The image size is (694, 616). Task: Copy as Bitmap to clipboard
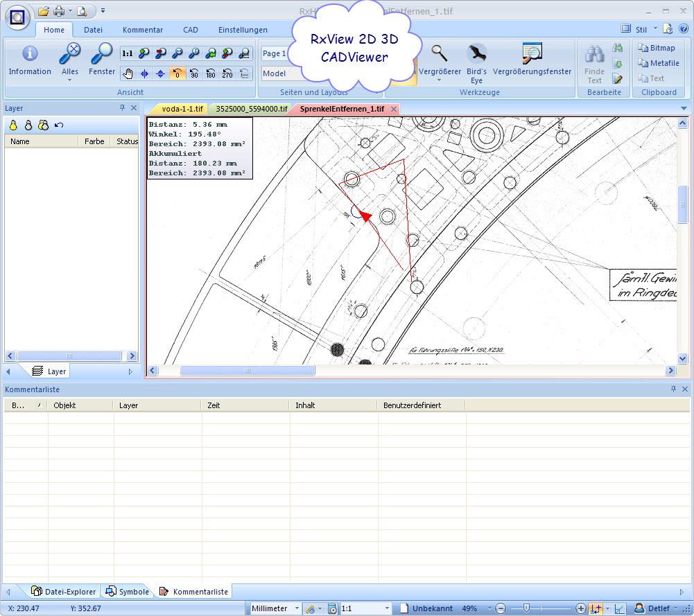[658, 48]
